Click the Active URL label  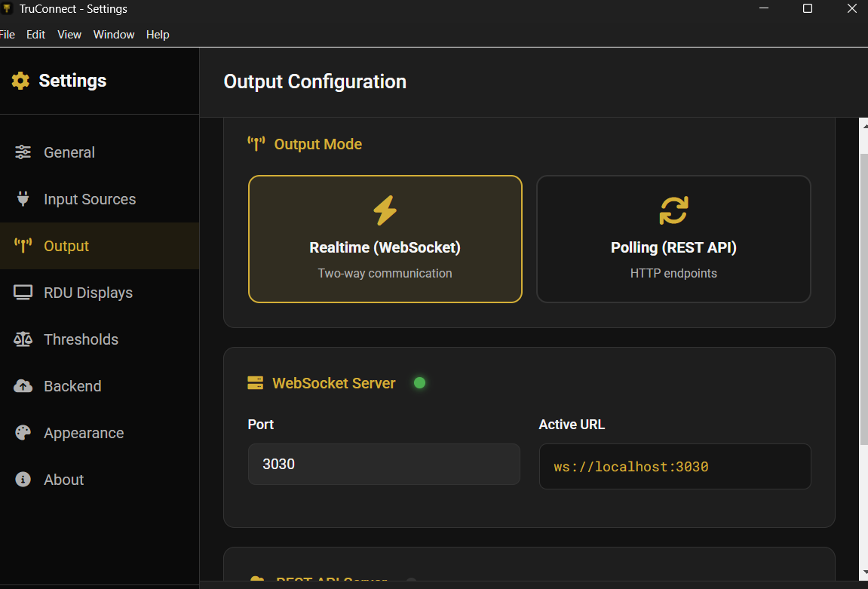[x=572, y=424]
